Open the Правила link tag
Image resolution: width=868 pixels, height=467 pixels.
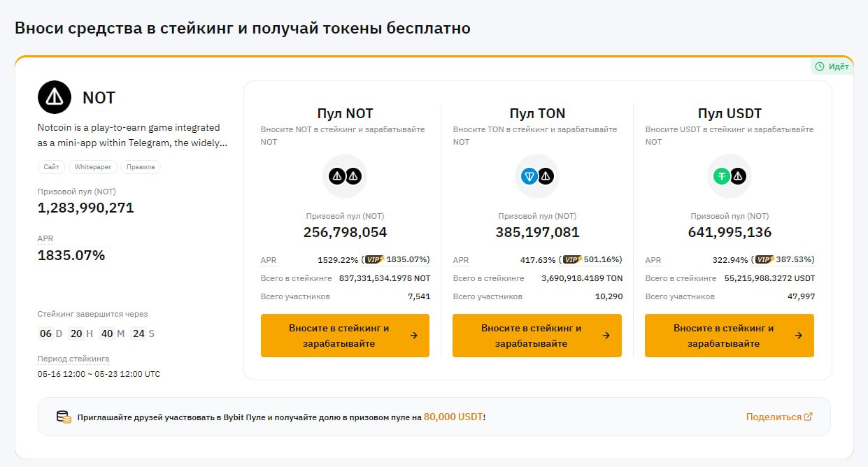click(140, 167)
